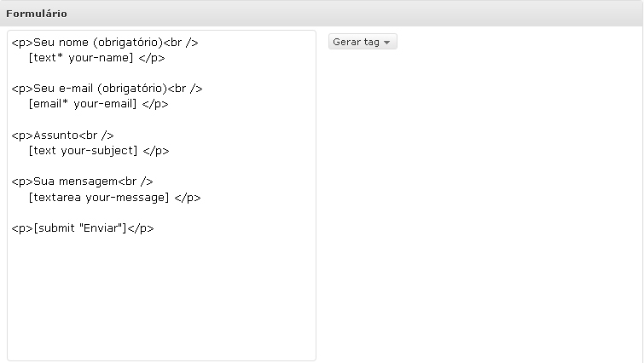644x363 pixels.
Task: Click the arrow on Gerar tag button
Action: pos(386,43)
